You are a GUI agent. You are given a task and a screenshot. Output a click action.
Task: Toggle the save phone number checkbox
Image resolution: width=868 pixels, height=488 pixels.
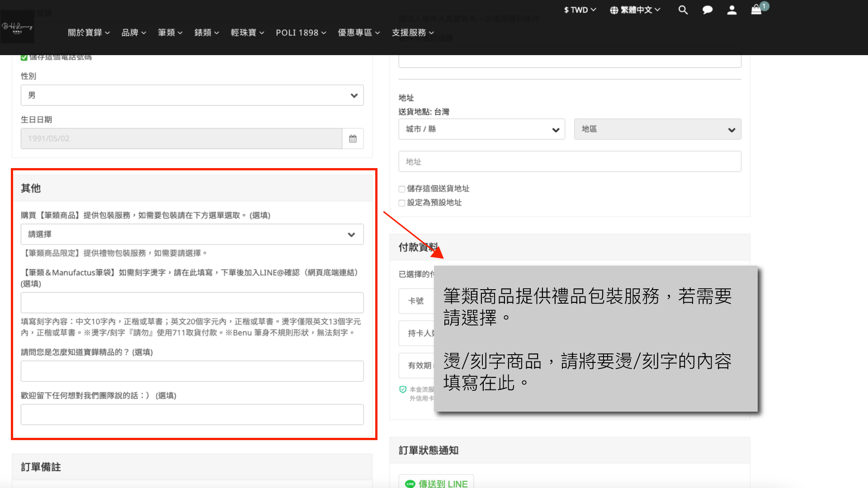coord(24,57)
